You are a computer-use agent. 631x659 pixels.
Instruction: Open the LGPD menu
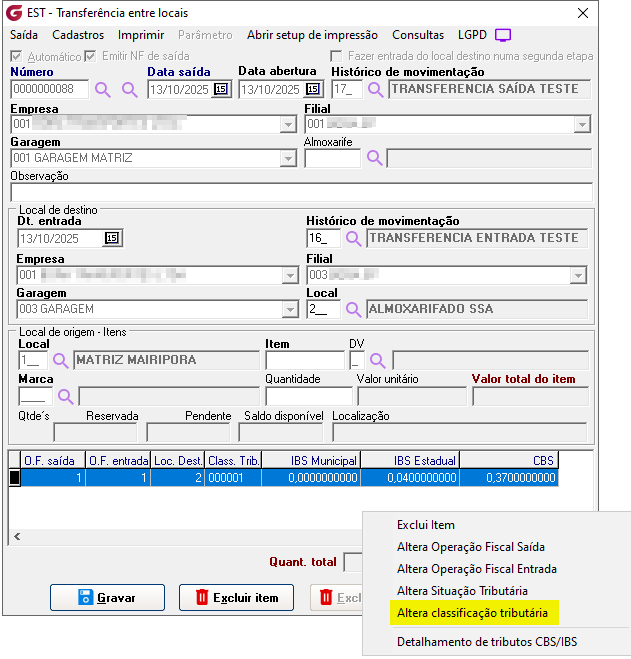(472, 35)
